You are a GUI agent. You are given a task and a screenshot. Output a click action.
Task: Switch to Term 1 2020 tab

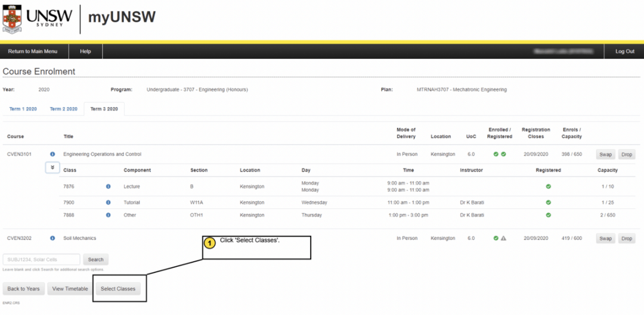[x=23, y=109]
